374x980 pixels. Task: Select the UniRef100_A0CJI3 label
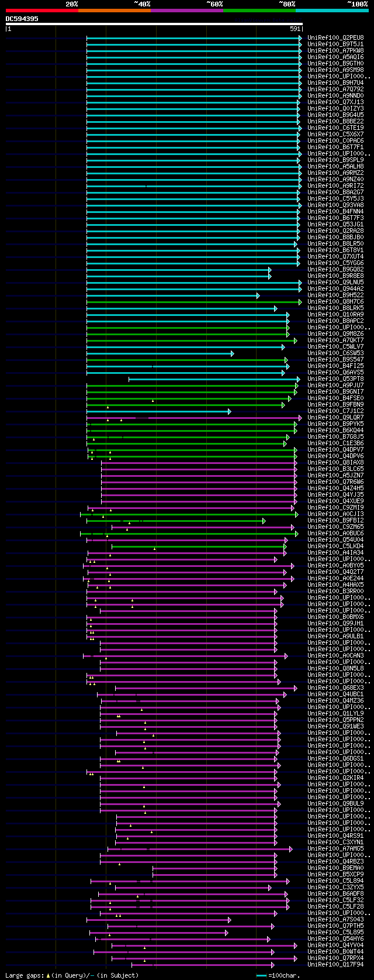tap(335, 514)
